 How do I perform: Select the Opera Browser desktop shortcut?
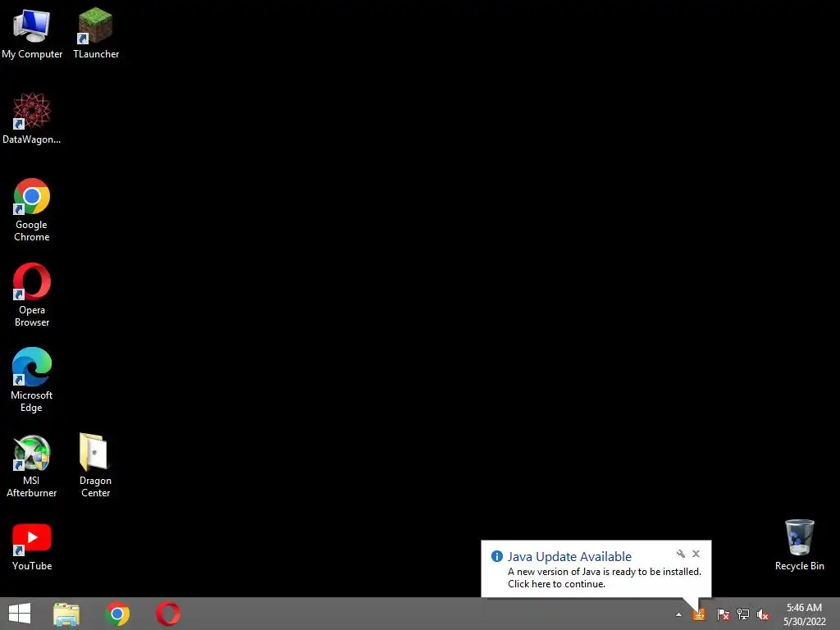(32, 295)
